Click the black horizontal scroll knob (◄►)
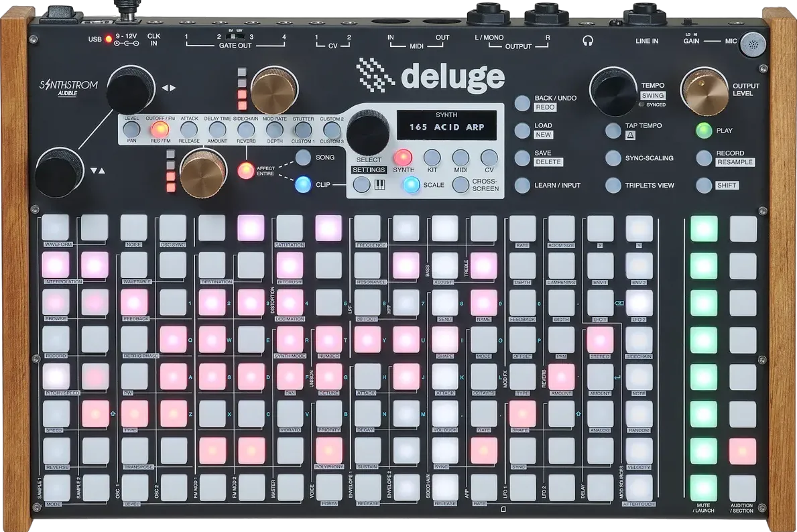 131,89
